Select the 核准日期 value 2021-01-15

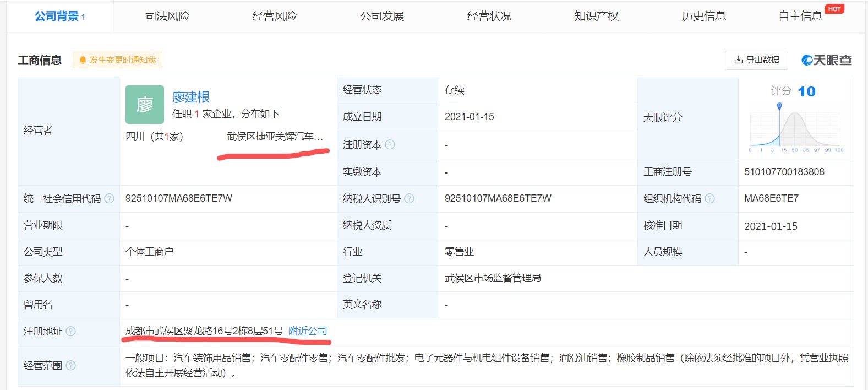pos(771,226)
